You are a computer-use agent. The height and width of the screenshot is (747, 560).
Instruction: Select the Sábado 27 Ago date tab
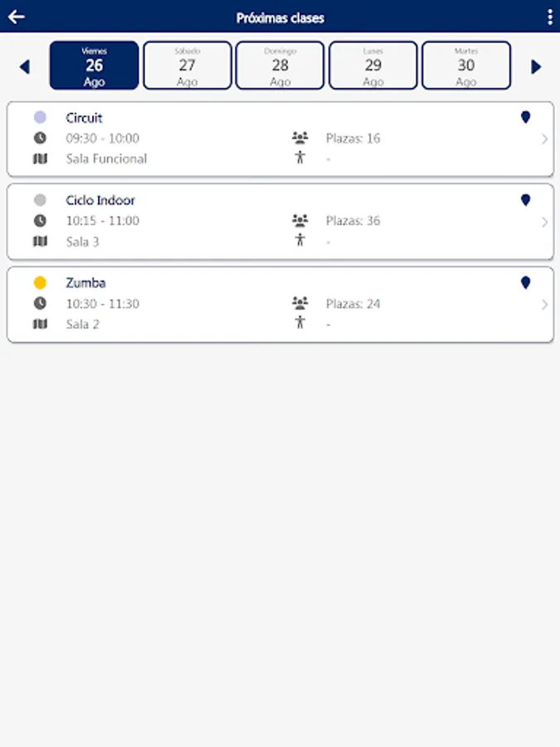pyautogui.click(x=187, y=66)
